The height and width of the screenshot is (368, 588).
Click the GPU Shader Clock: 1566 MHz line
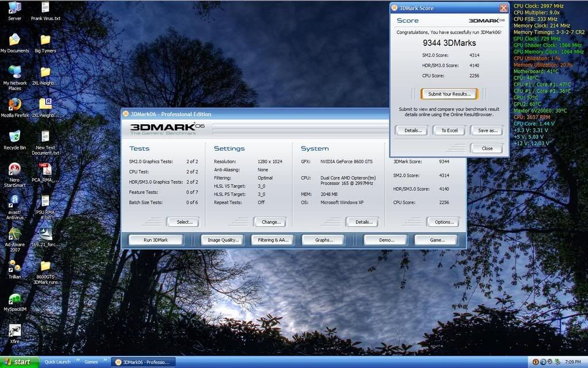click(547, 45)
